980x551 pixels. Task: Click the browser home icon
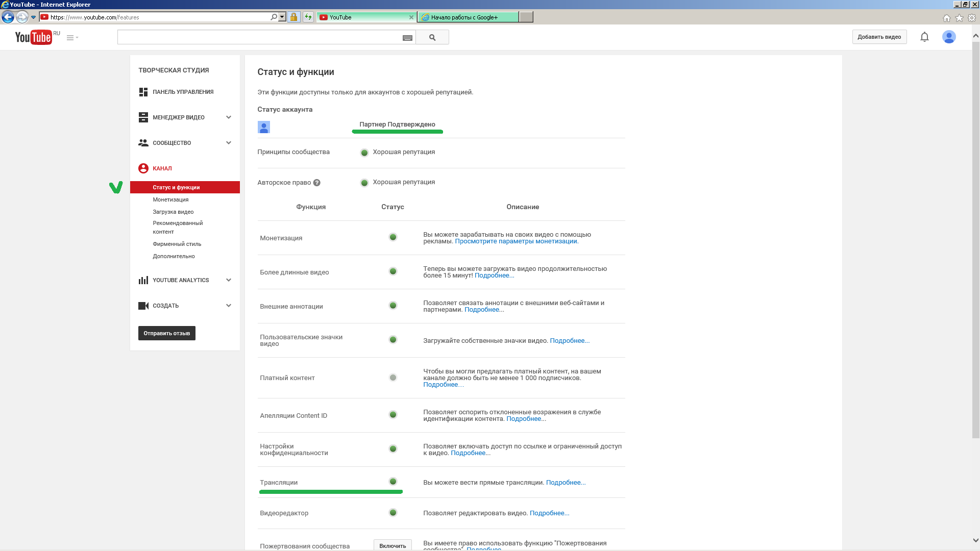946,18
